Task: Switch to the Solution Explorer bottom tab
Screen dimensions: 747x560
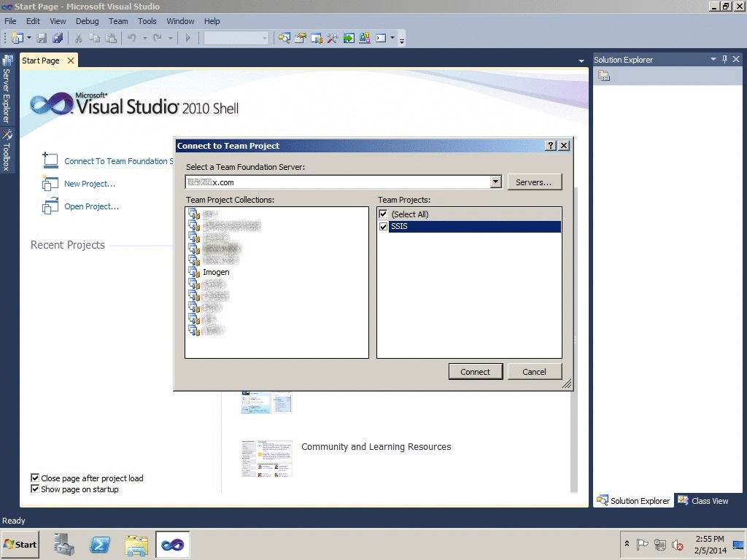Action: click(633, 500)
